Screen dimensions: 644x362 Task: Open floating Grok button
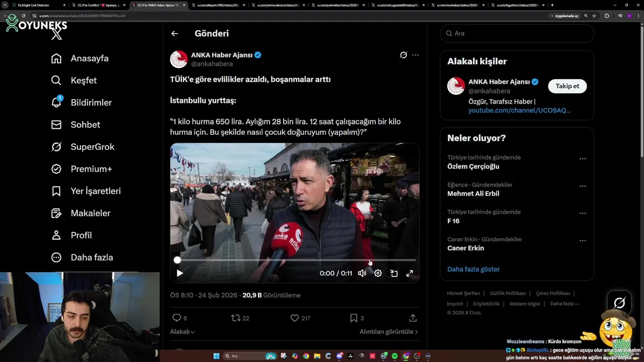point(619,303)
